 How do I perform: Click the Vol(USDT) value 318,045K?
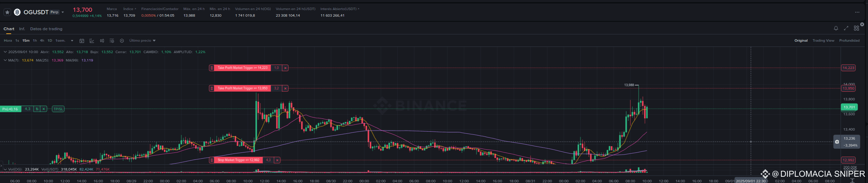69,169
